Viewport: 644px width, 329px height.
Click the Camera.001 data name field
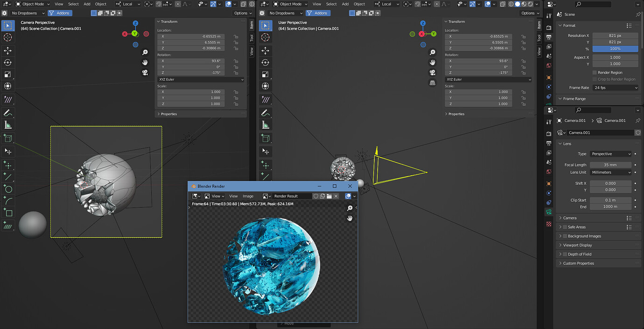[601, 133]
